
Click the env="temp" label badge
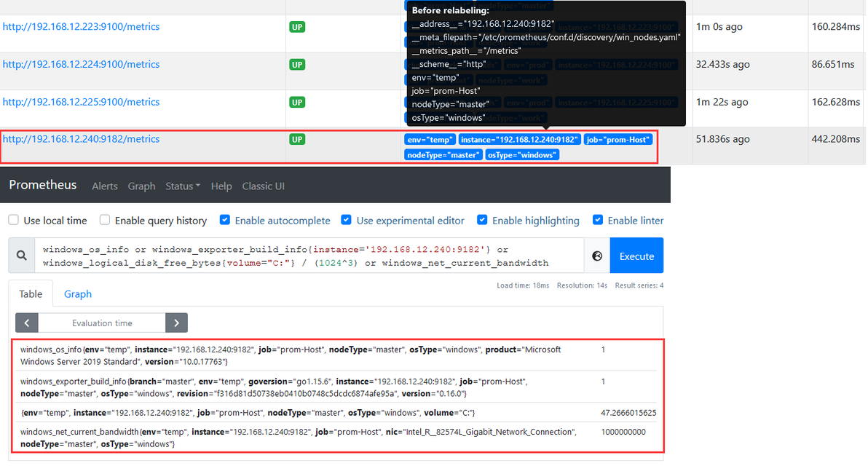430,140
